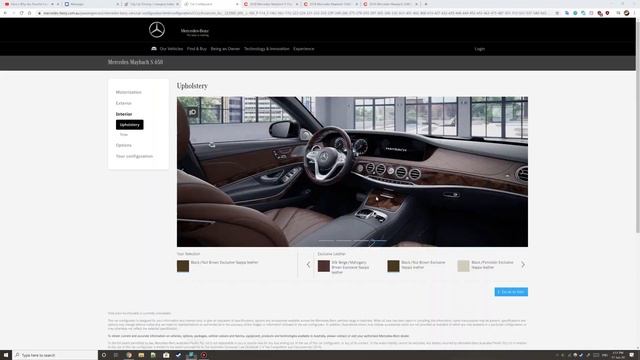Open the Windows Start menu
The image size is (640, 360).
6,355
